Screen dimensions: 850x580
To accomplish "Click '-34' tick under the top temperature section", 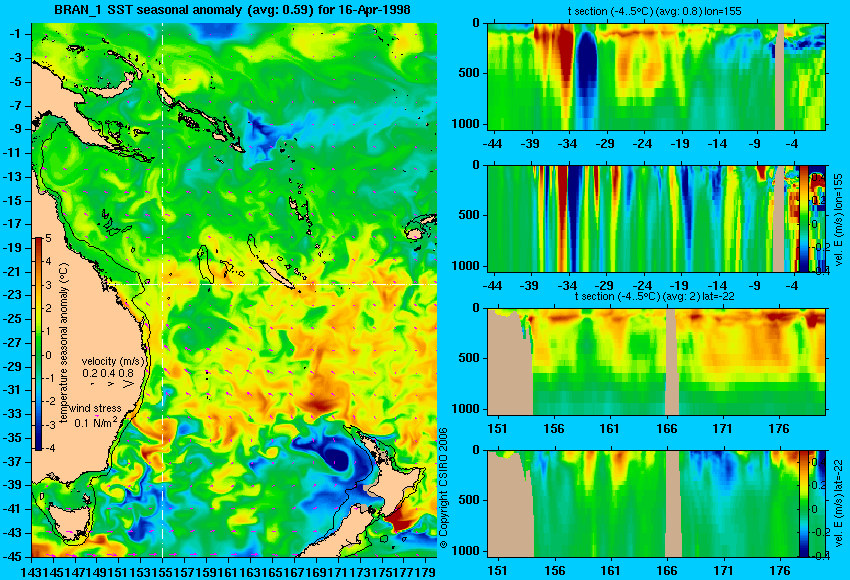I will (567, 144).
